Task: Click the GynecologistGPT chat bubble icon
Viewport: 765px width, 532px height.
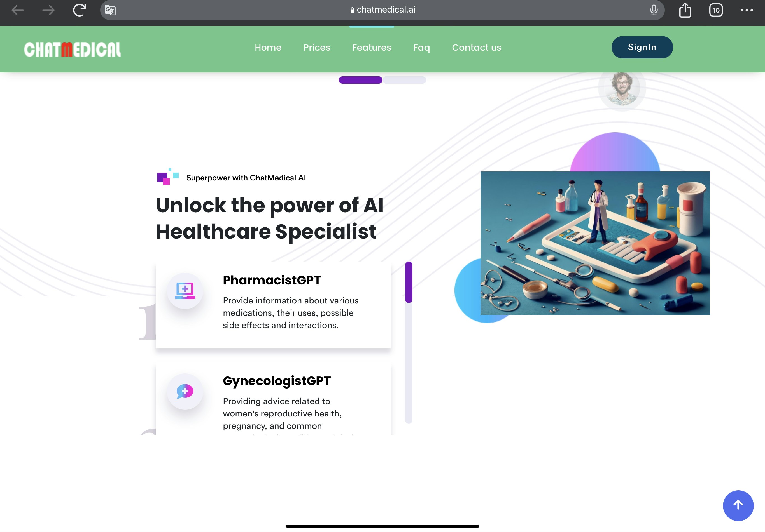Action: point(185,391)
